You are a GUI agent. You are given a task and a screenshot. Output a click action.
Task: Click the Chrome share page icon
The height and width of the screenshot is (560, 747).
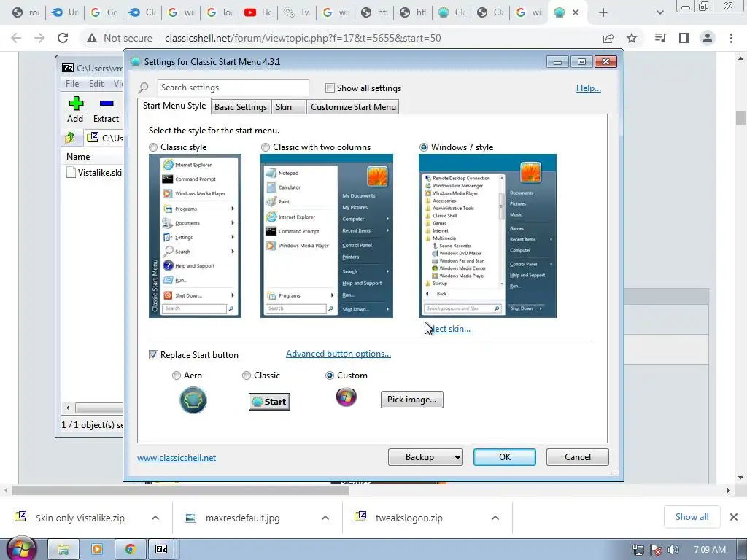coord(608,38)
